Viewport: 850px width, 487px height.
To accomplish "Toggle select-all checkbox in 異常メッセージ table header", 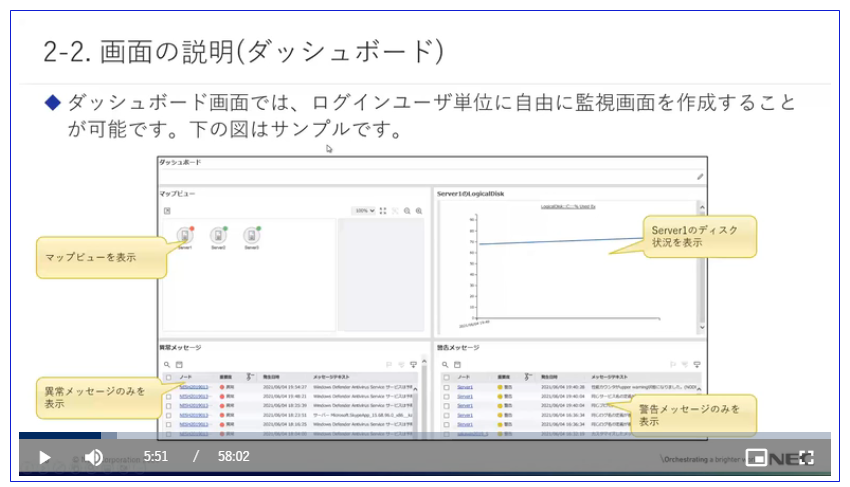I will (169, 377).
